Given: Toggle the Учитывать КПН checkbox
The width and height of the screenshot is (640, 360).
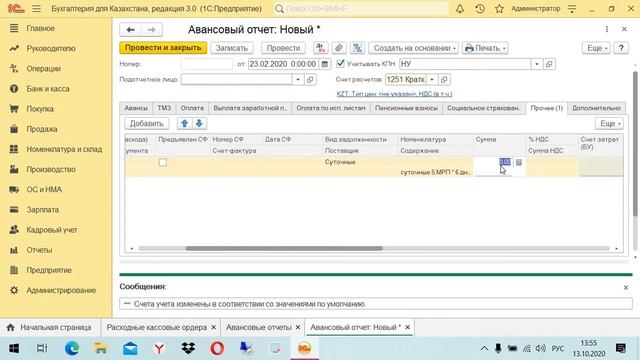Looking at the screenshot, I should (340, 64).
